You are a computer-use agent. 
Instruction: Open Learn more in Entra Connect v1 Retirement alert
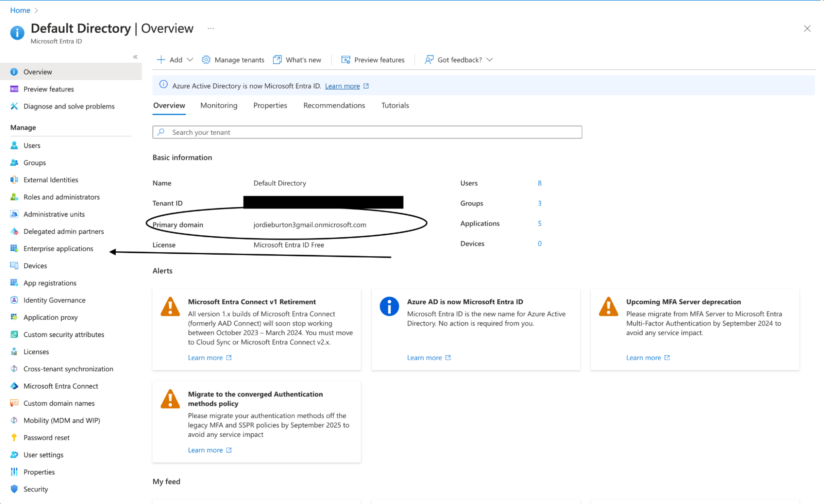coord(210,358)
